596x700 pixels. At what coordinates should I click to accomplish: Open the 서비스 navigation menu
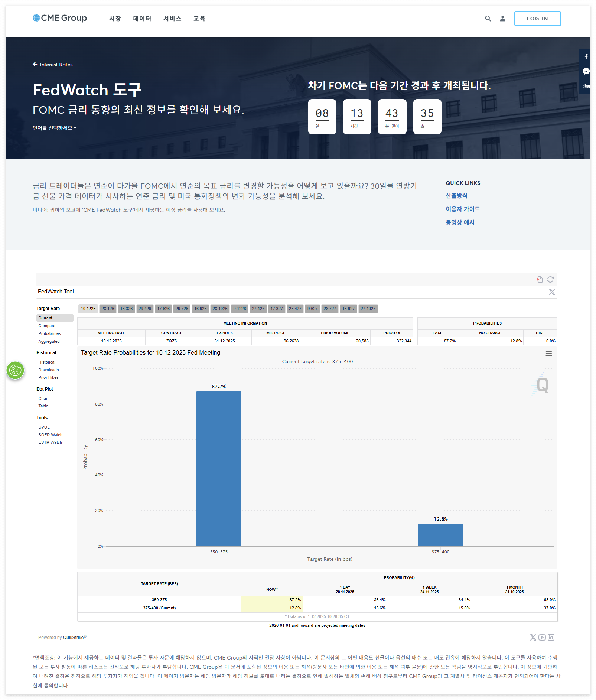[172, 18]
